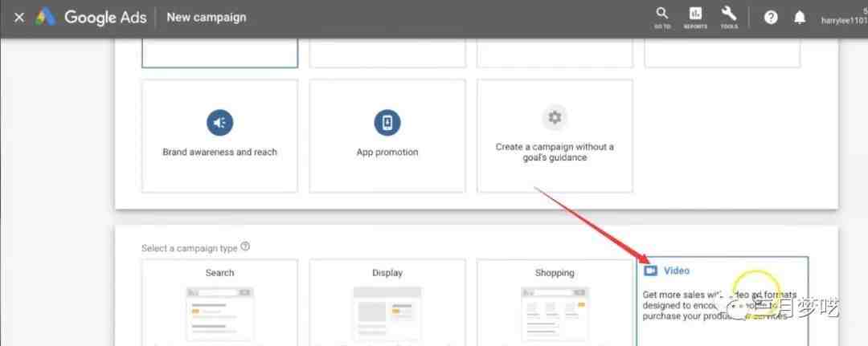Screen dimensions: 868x346
Task: Click the gear icon for no-goal campaign
Action: [x=555, y=118]
